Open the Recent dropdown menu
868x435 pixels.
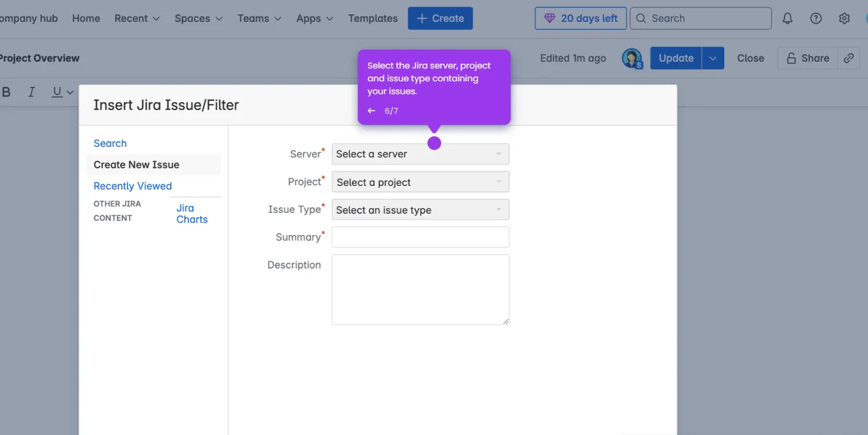click(x=137, y=18)
